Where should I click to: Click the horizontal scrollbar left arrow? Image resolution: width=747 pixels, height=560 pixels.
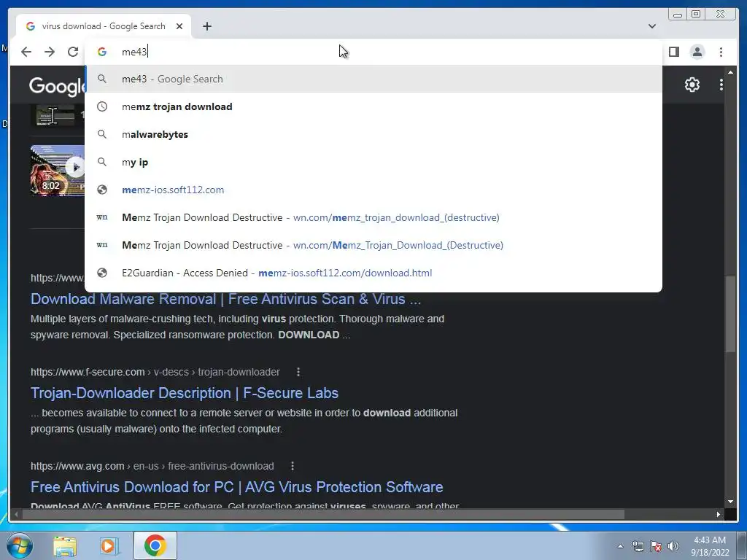coord(16,514)
